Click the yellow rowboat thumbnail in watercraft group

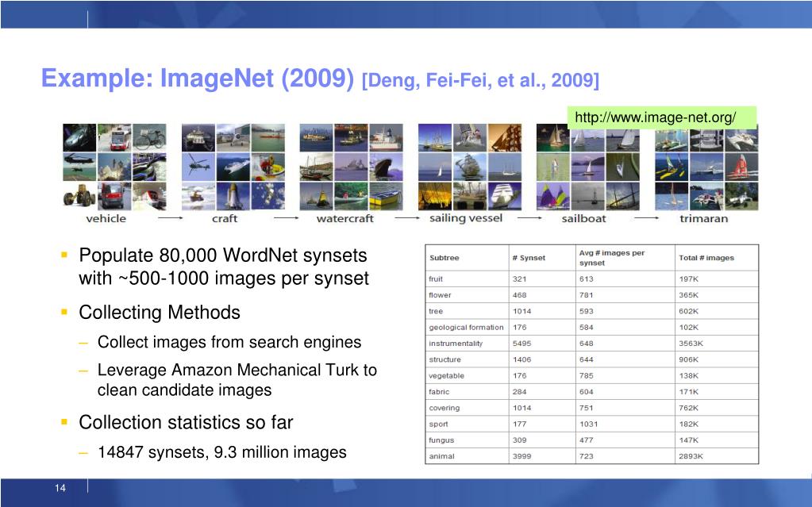[x=386, y=196]
